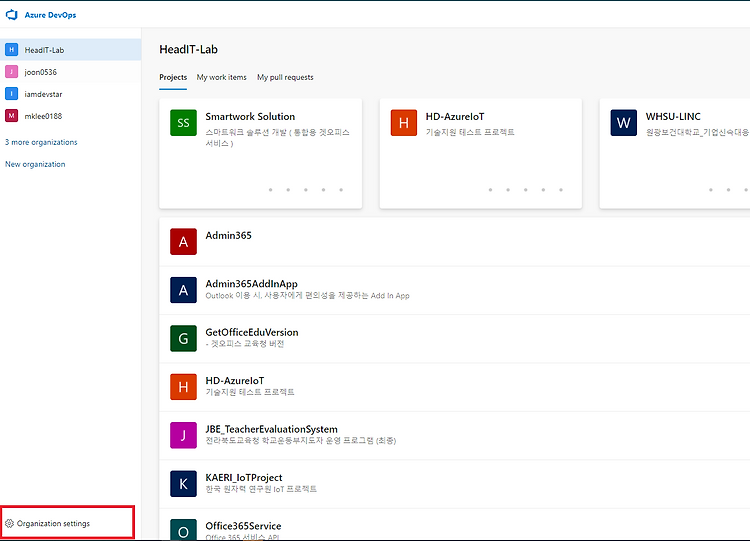Open Organization settings
Screen dimensions: 750x541
tap(67, 523)
